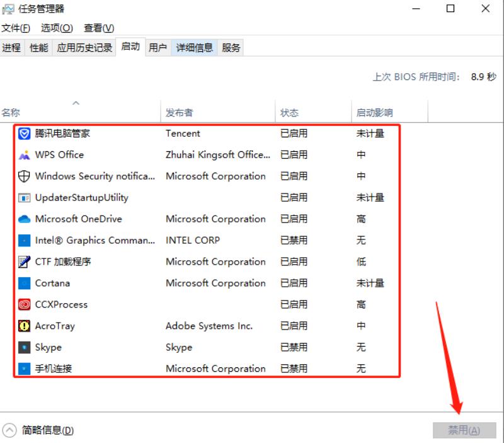This screenshot has height=443, width=504.
Task: Select the CTF 加载程序 name text
Action: (63, 262)
